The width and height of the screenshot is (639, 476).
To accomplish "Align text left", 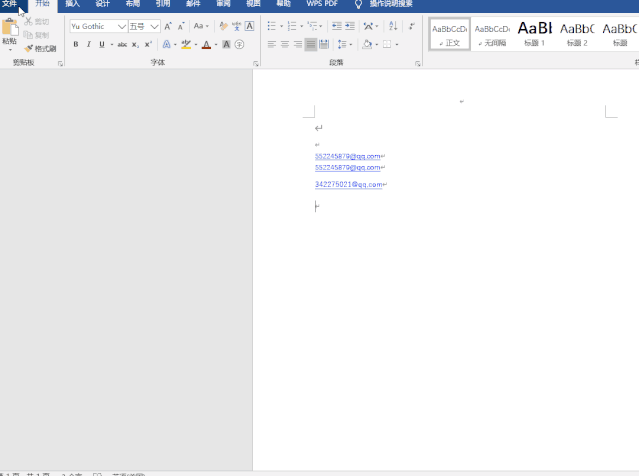I will (272, 44).
